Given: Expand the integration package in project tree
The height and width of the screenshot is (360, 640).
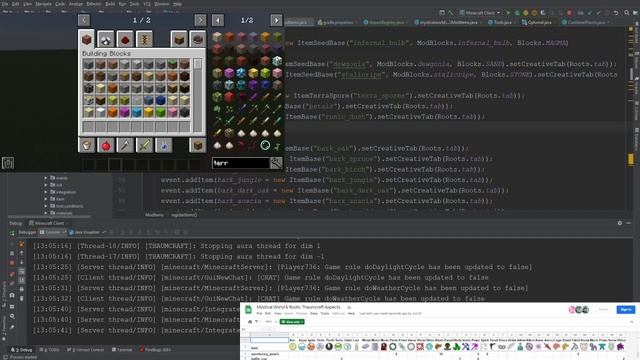Looking at the screenshot, I should click(46, 192).
